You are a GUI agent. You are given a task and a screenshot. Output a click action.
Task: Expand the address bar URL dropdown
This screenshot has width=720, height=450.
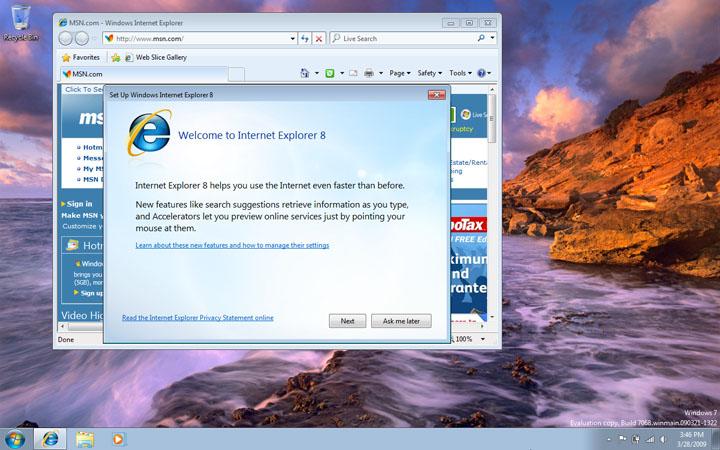pyautogui.click(x=292, y=39)
